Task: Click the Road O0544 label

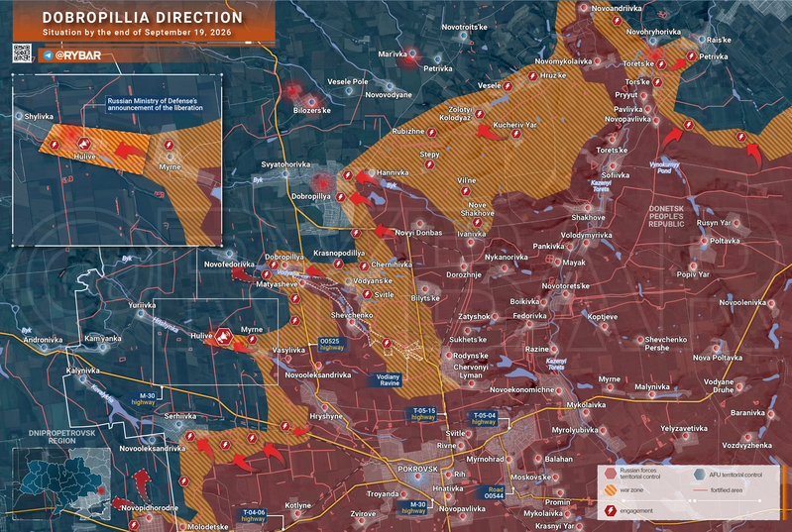Action: tap(494, 492)
